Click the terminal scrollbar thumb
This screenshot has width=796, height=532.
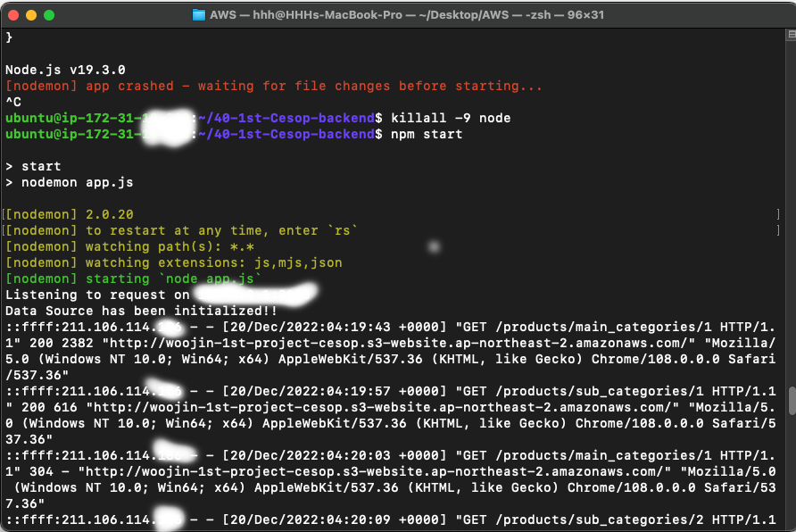[x=792, y=401]
